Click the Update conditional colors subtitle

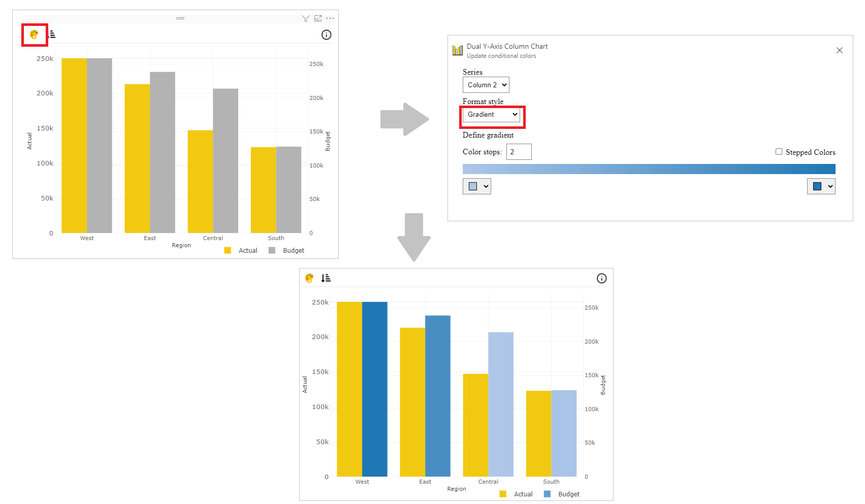click(x=501, y=56)
